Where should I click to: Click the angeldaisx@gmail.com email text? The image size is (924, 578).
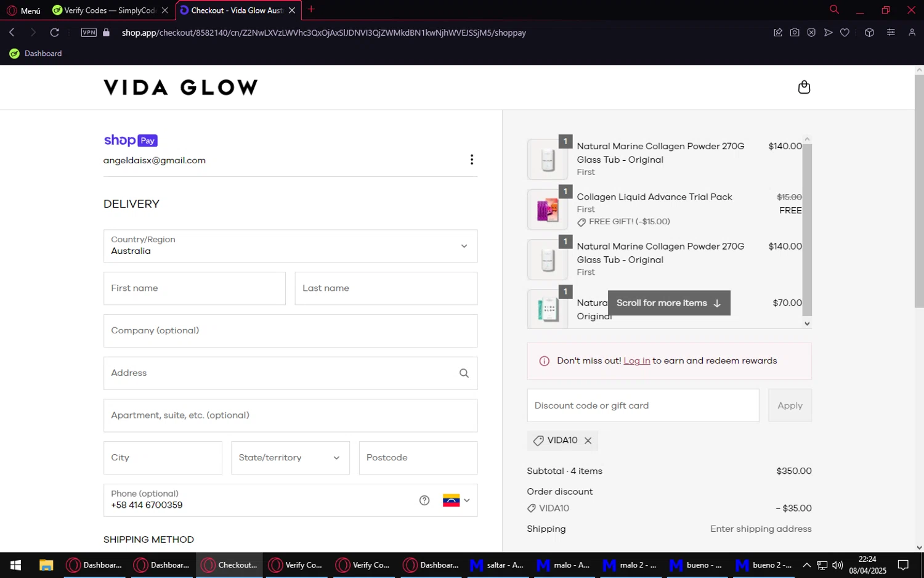[x=155, y=160]
